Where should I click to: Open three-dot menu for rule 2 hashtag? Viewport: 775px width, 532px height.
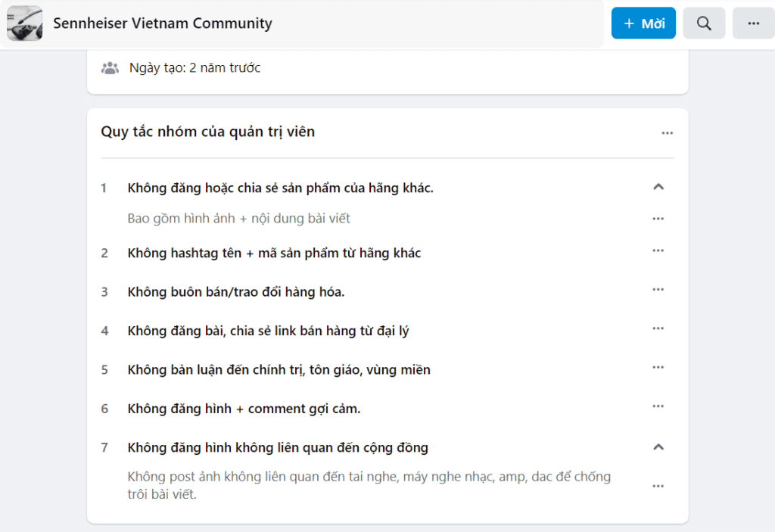pyautogui.click(x=658, y=250)
